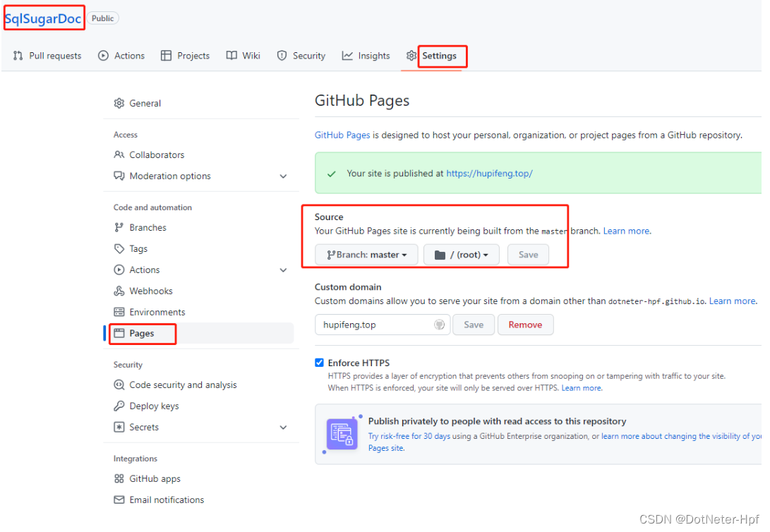Follow the GitHub Pages documentation link
770x532 pixels.
coord(342,135)
